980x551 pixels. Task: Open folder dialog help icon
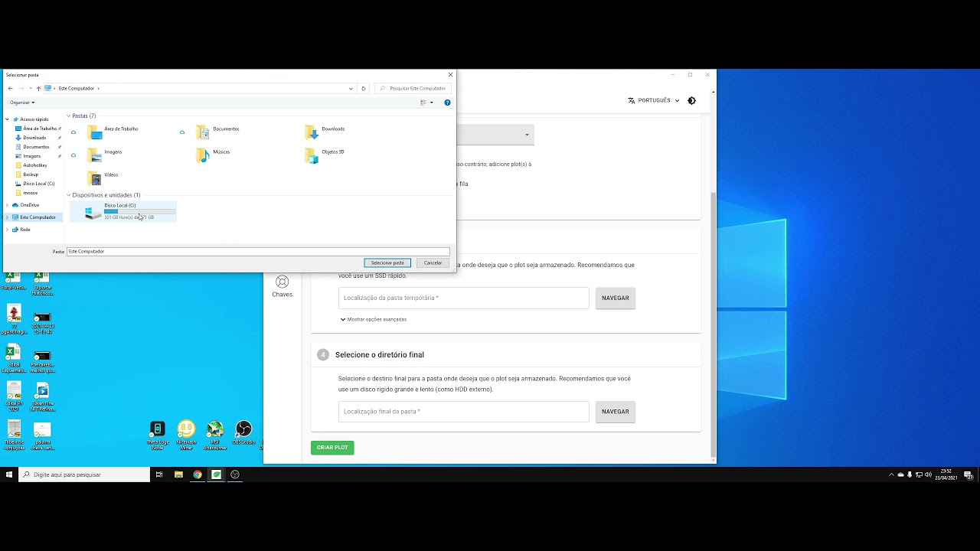pos(447,103)
